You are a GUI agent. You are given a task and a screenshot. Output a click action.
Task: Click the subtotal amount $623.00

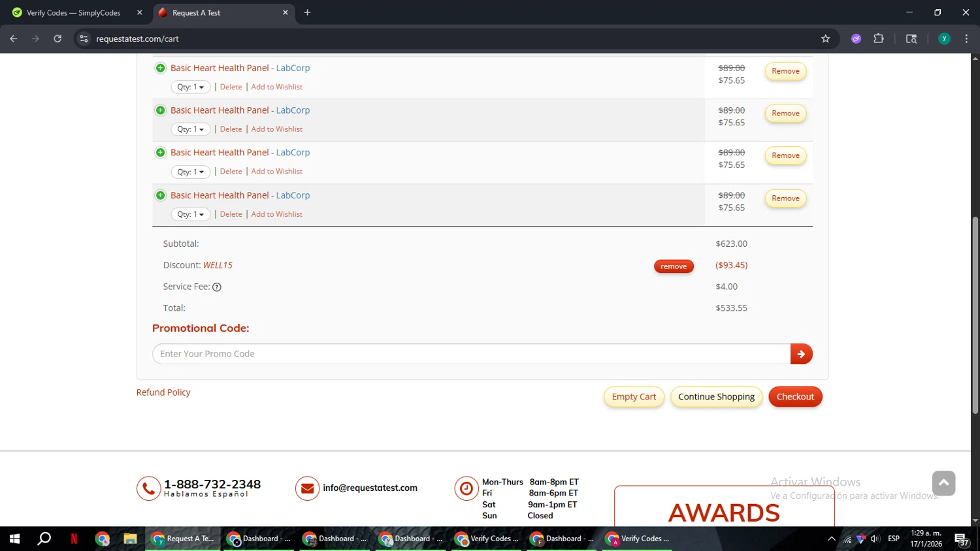click(x=731, y=244)
